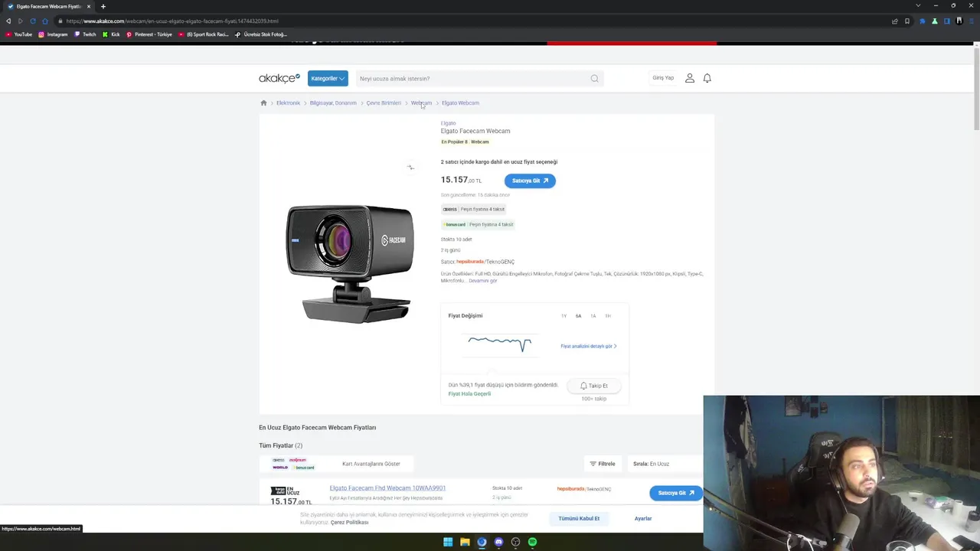980x551 pixels.
Task: Open the Pinterest - Türkiye bookmark
Action: tap(149, 34)
